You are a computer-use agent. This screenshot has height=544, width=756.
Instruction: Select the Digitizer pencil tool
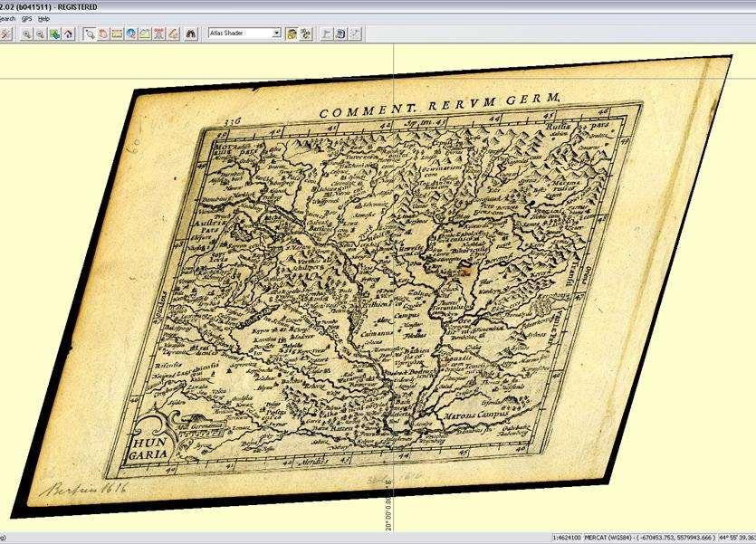(x=173, y=33)
